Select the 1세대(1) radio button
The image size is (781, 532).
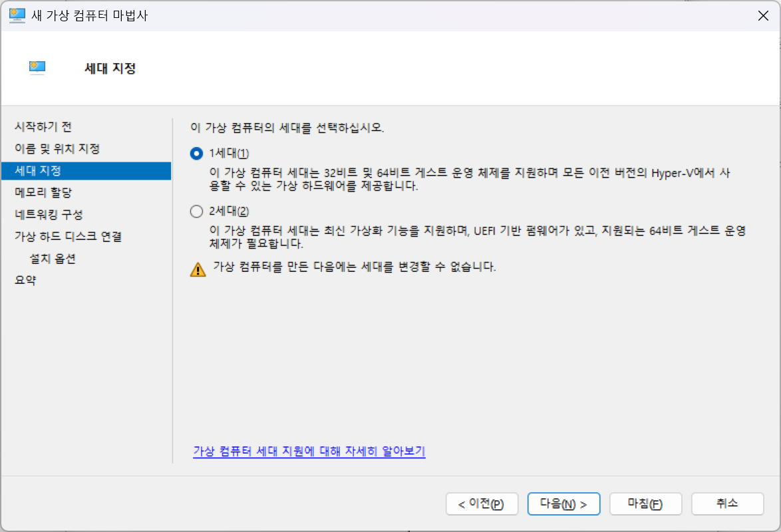196,154
